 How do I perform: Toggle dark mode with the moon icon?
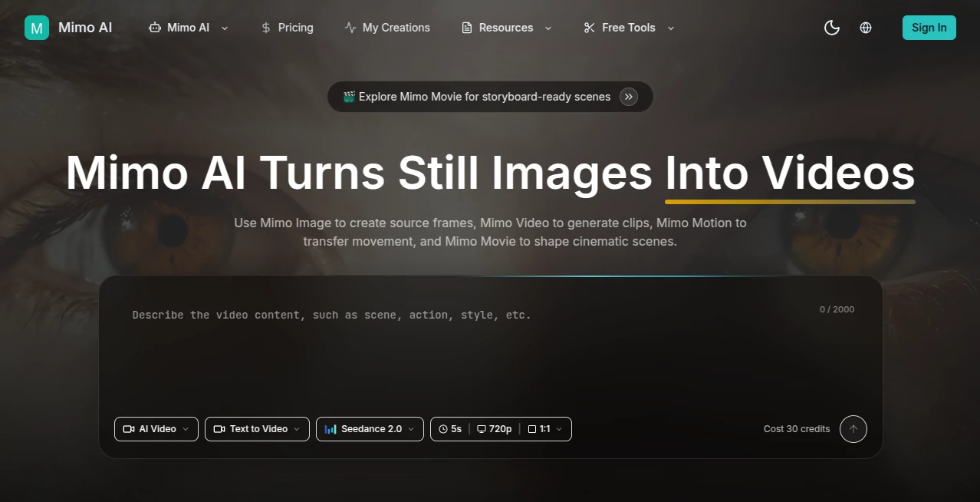831,28
